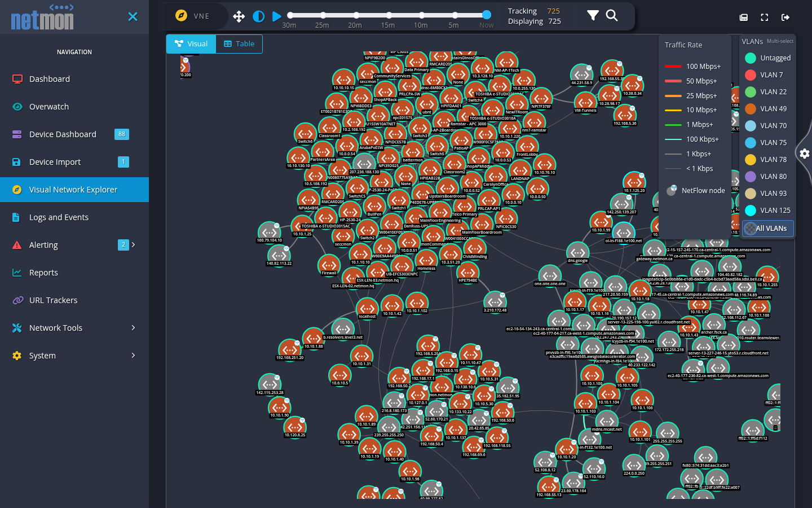This screenshot has height=508, width=812.
Task: Click the b.resolvers.level3.net node
Action: [x=343, y=329]
